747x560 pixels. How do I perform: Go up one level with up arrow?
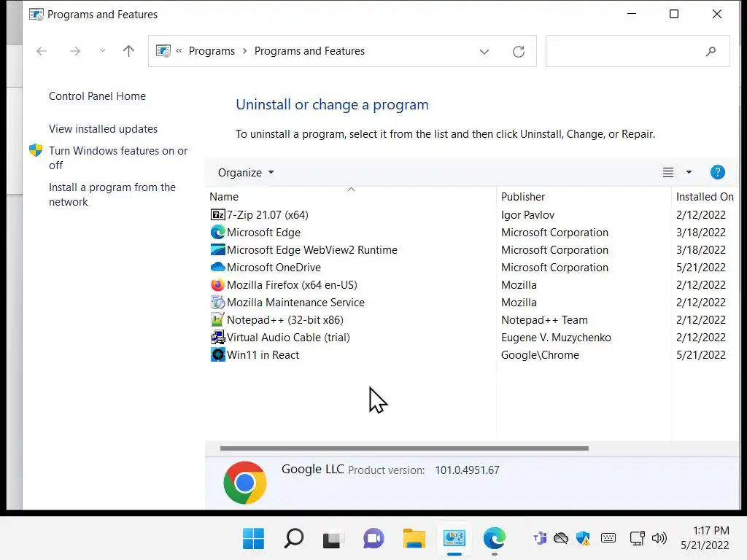click(x=128, y=50)
